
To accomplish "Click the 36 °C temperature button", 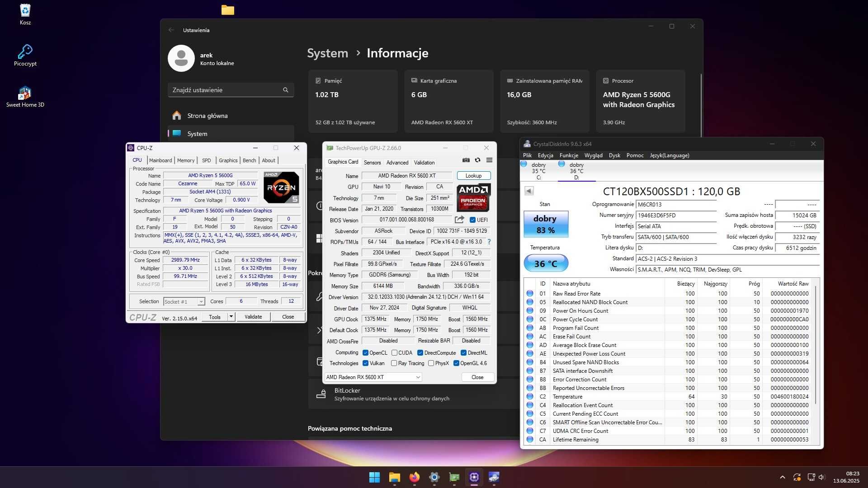I will (x=546, y=263).
